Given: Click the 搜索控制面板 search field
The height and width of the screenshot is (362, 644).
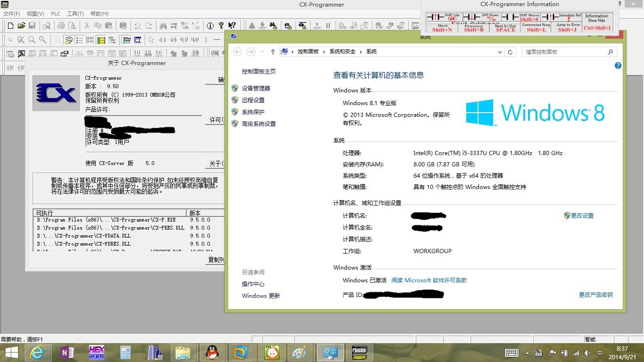Looking at the screenshot, I should (565, 52).
